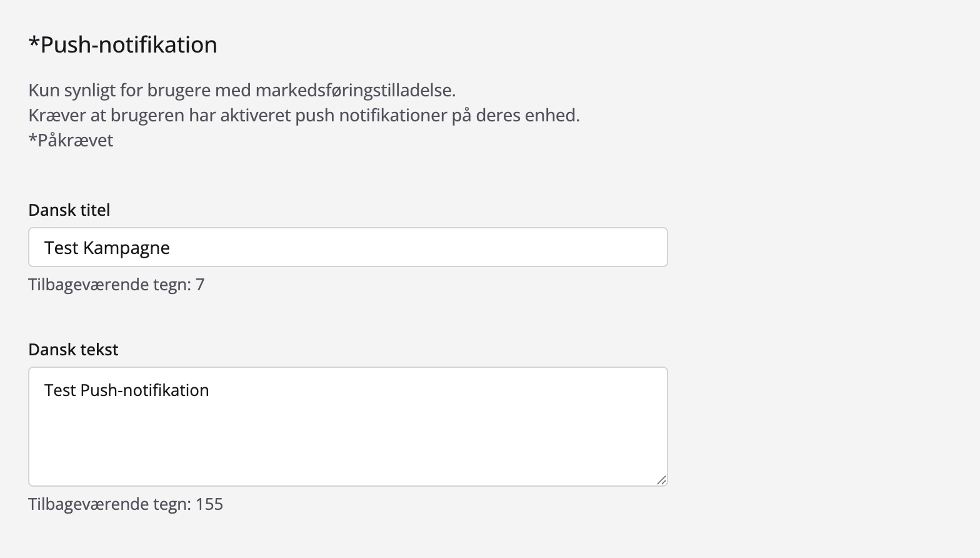Click the "Dansk titel" label
The height and width of the screenshot is (558, 980).
coord(69,210)
